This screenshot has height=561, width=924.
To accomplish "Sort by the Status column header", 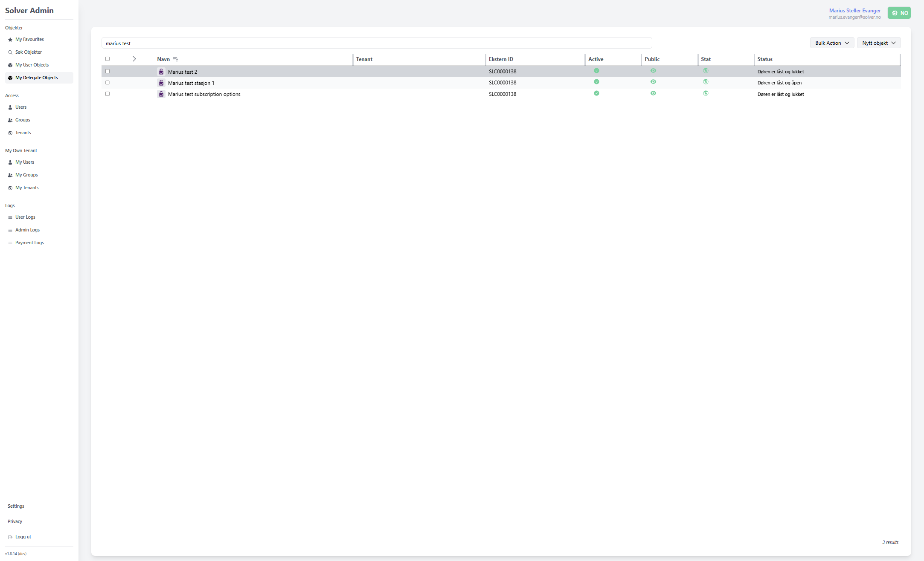I will pos(765,59).
